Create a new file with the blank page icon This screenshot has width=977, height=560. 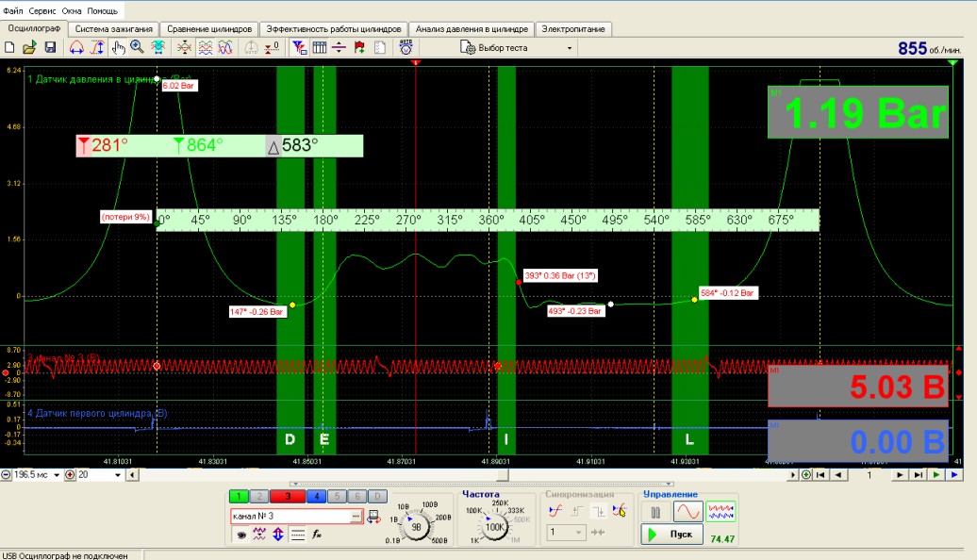(9, 47)
